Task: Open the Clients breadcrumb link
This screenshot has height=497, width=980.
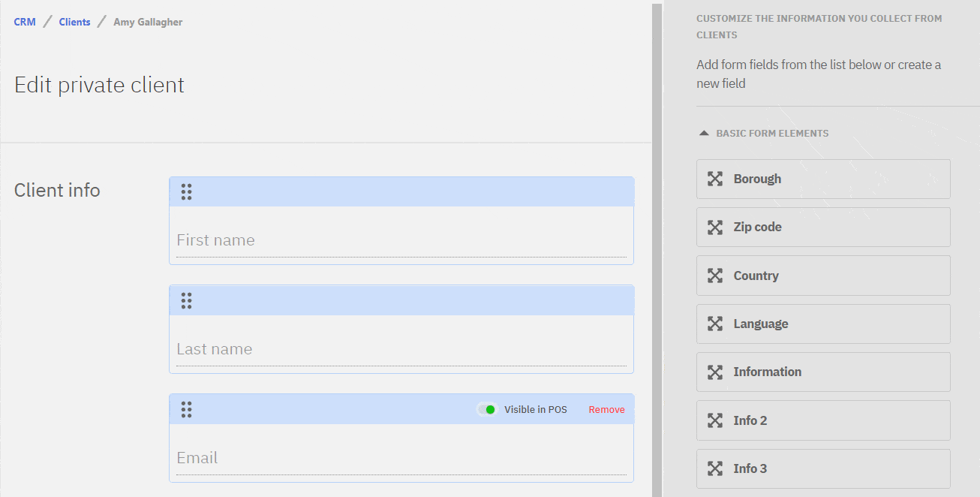Action: click(x=74, y=23)
